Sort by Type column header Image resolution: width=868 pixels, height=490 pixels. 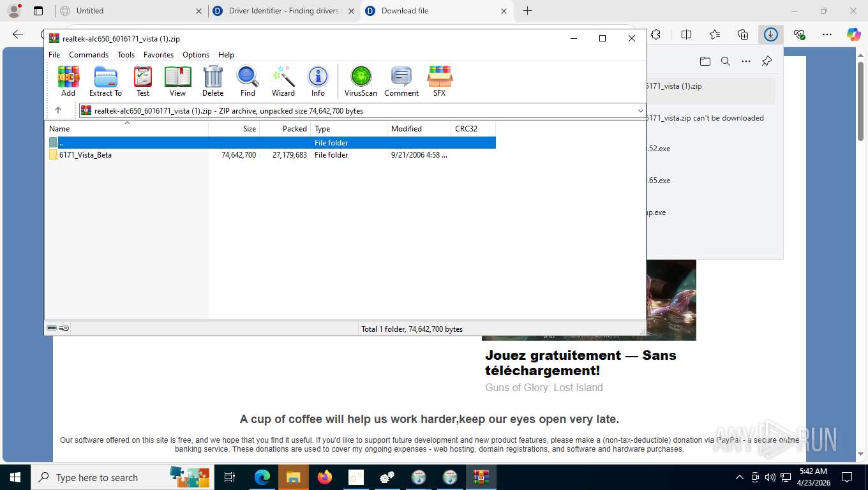349,129
